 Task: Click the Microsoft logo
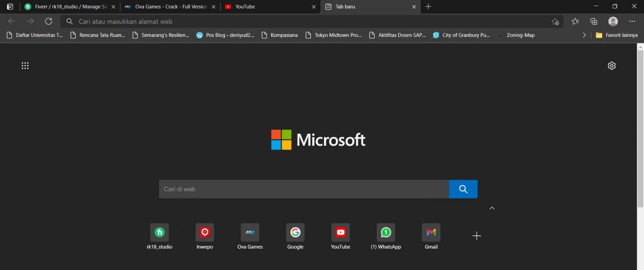click(x=318, y=140)
